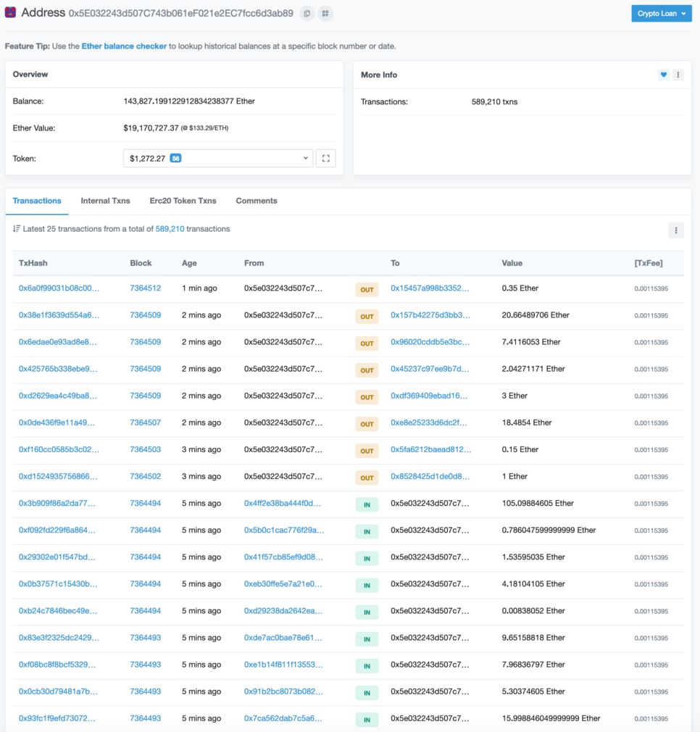Open transaction 0xb24c7846bec49e...
Viewport: 700px width, 732px height.
pyautogui.click(x=58, y=611)
